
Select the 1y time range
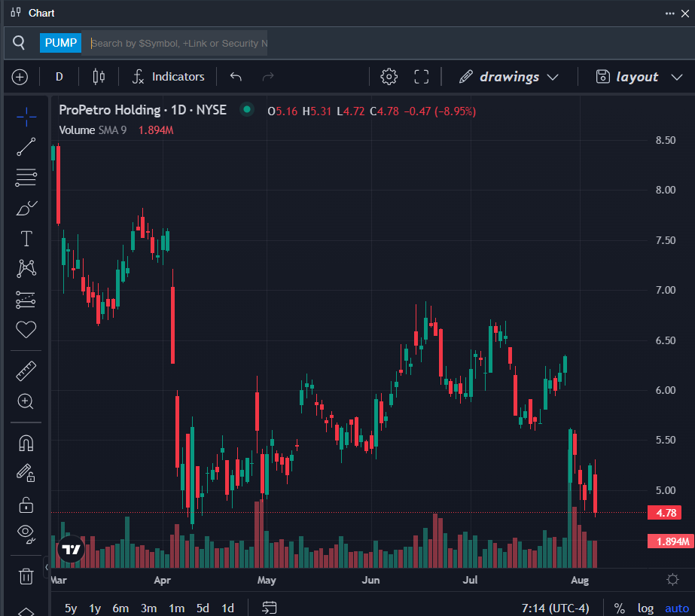point(95,608)
